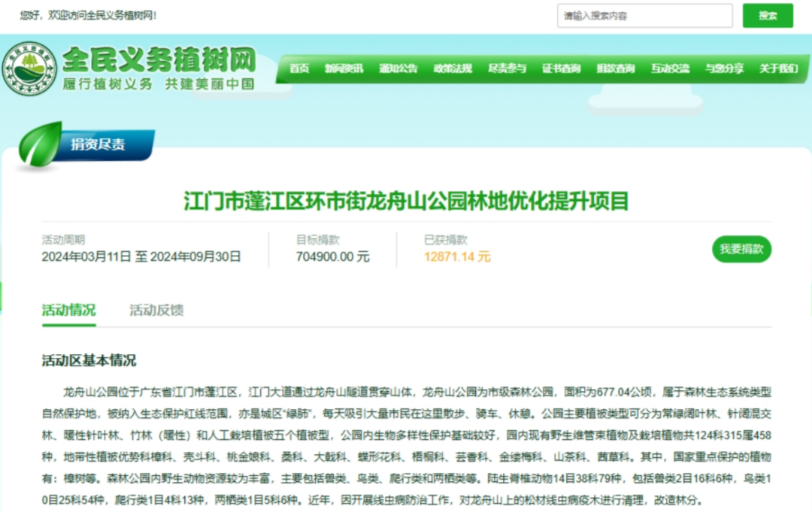
Task: Open the 首页 navigation item
Action: click(x=298, y=68)
